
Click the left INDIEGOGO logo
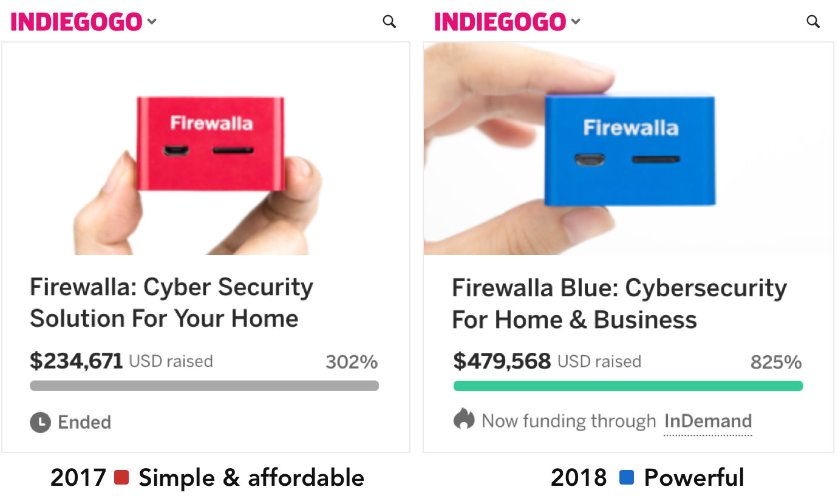(77, 22)
